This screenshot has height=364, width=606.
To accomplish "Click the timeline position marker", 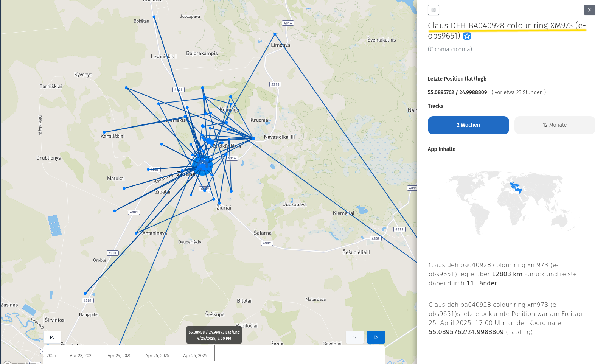I will (214, 353).
